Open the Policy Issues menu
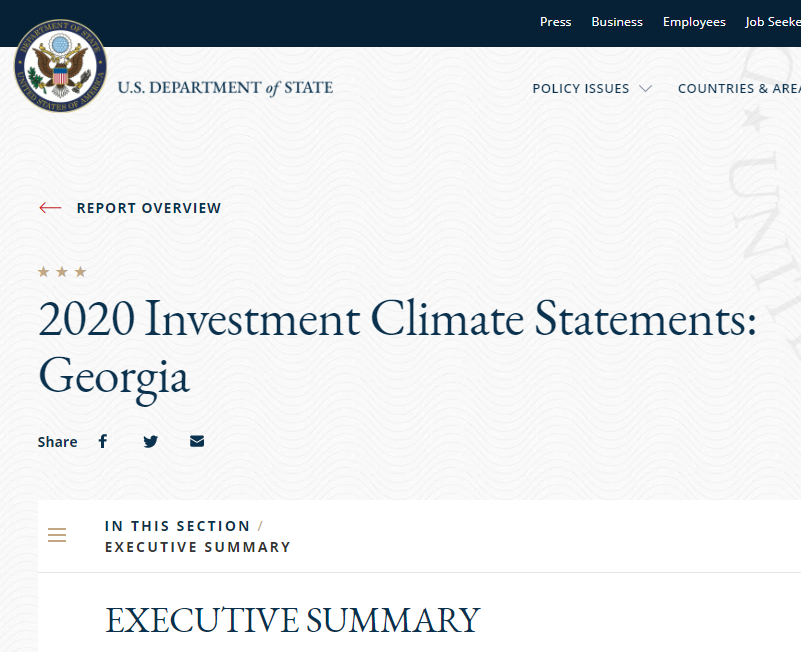This screenshot has width=801, height=652. (x=581, y=88)
